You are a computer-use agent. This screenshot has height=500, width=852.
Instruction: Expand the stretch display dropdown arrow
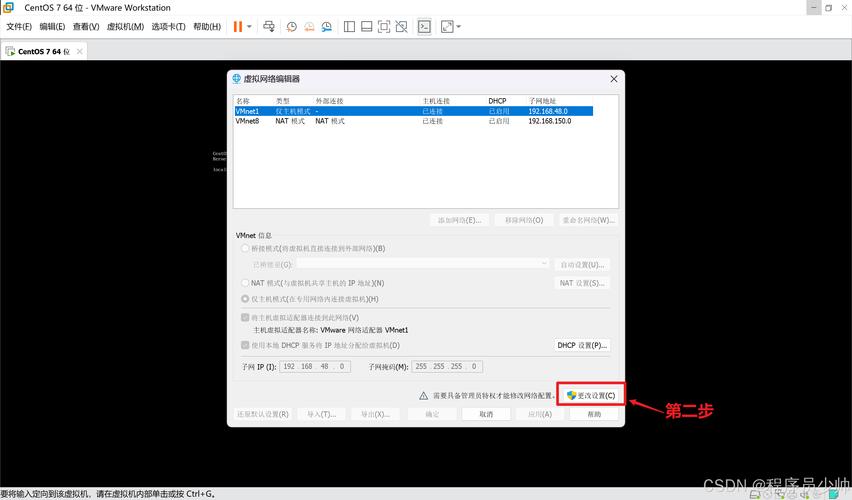tap(459, 27)
